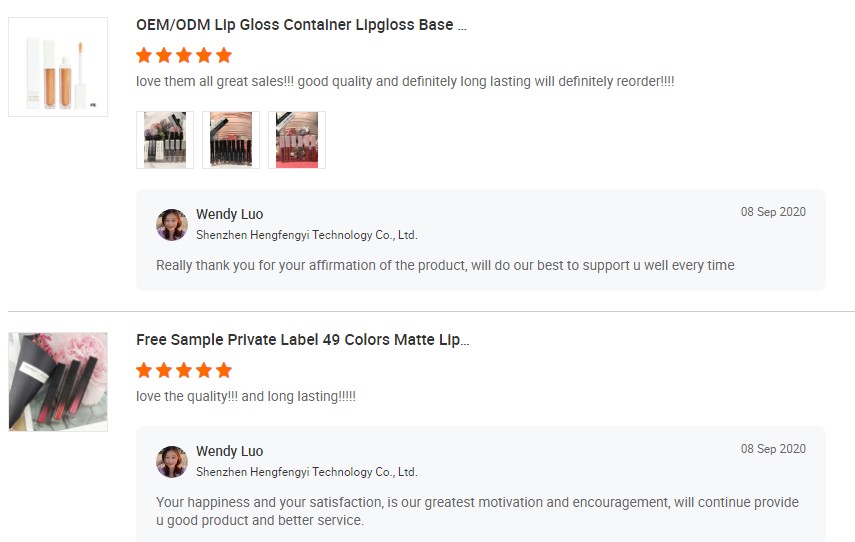Open Shenzhen Hengfengyi Technology link in the first reply

point(306,235)
